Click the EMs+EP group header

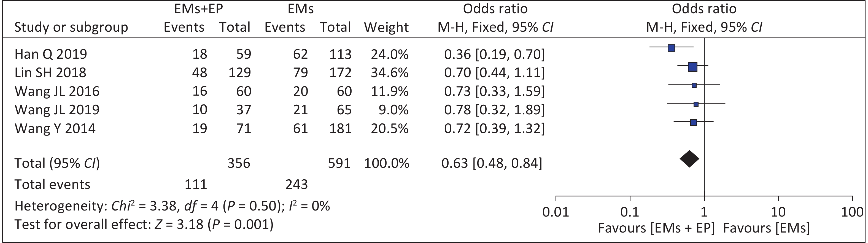point(198,9)
